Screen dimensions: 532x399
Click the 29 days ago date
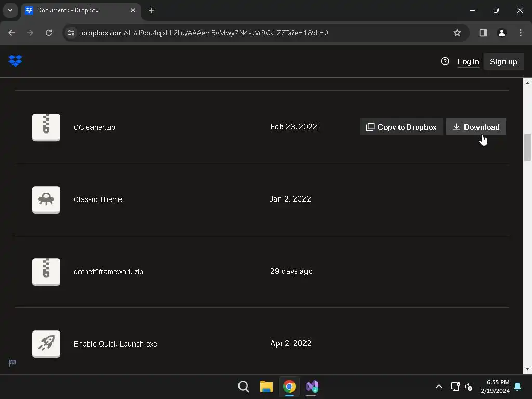pyautogui.click(x=291, y=271)
